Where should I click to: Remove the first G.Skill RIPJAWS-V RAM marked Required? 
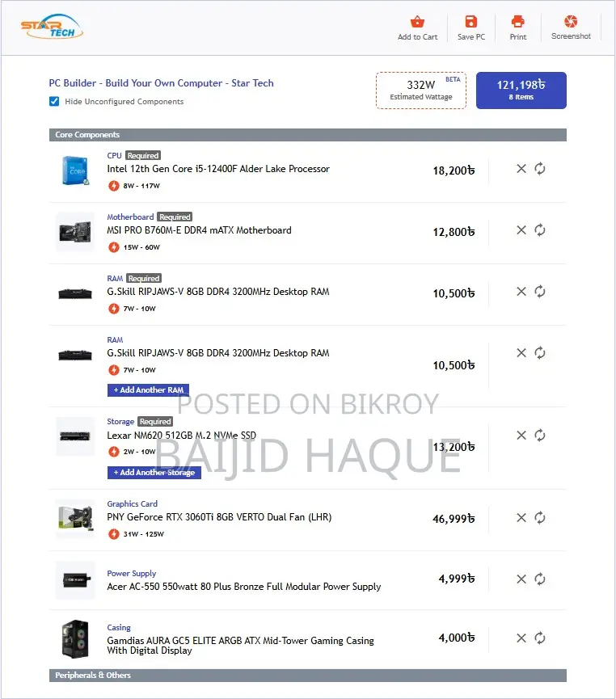tap(521, 292)
